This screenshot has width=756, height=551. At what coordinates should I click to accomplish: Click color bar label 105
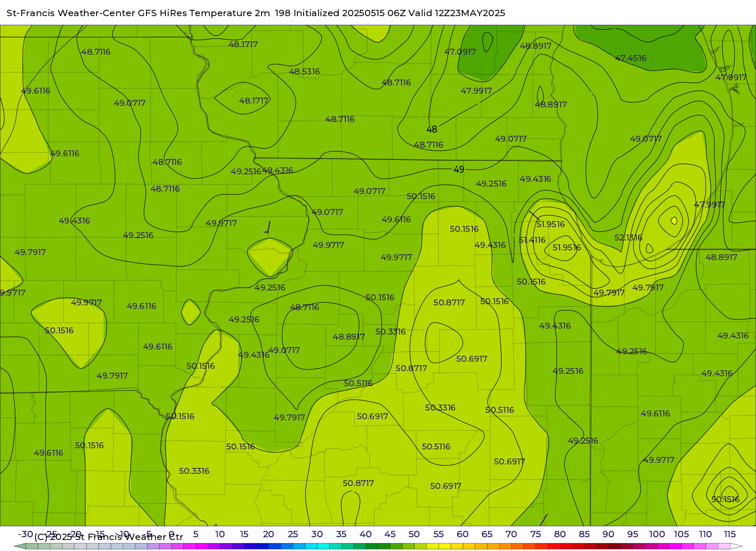pos(682,534)
